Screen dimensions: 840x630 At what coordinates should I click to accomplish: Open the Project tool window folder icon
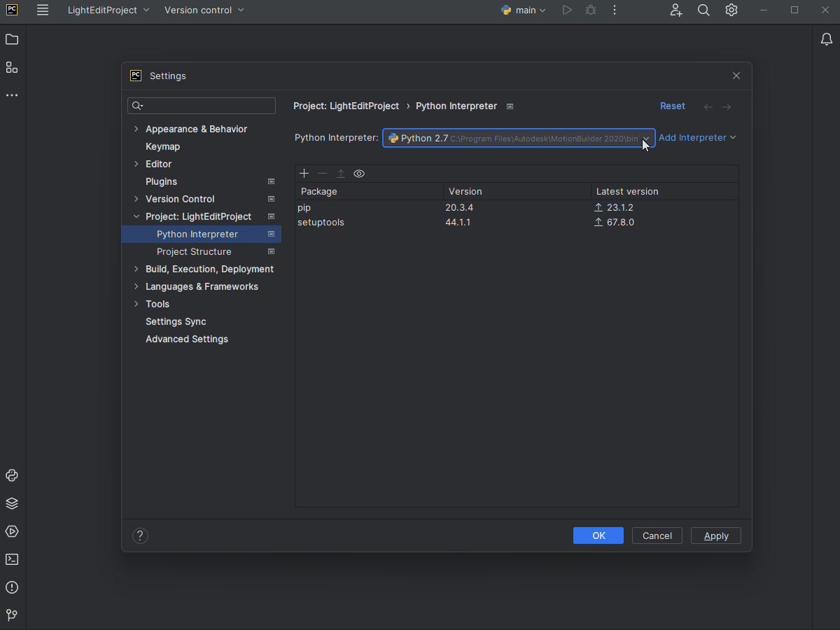click(x=12, y=40)
